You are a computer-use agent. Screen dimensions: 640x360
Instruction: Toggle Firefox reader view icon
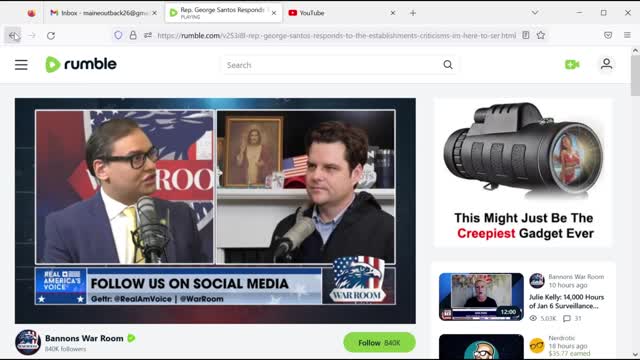coord(526,36)
